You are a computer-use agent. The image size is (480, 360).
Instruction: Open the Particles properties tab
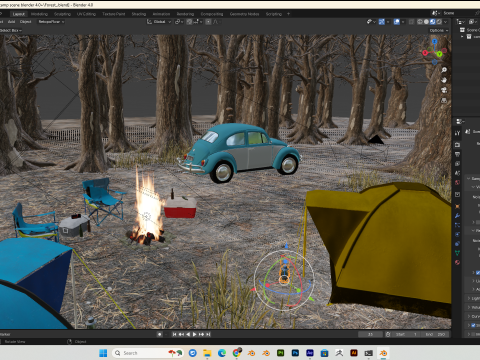(457, 225)
